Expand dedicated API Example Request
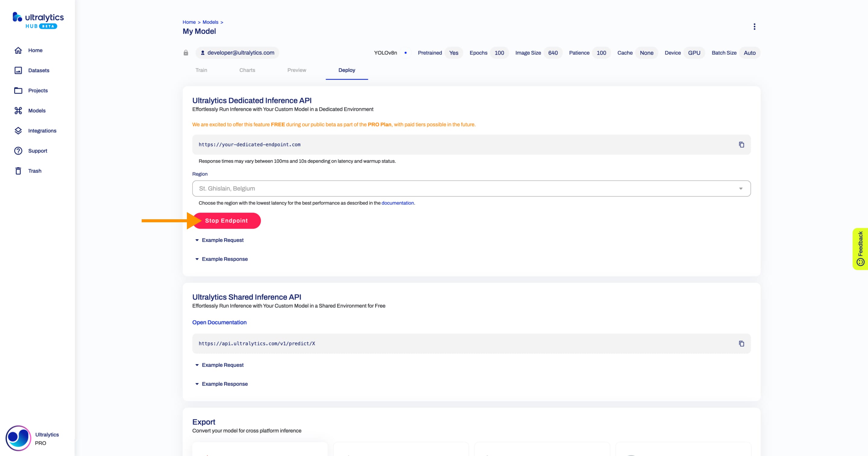This screenshot has width=868, height=456. pyautogui.click(x=222, y=240)
